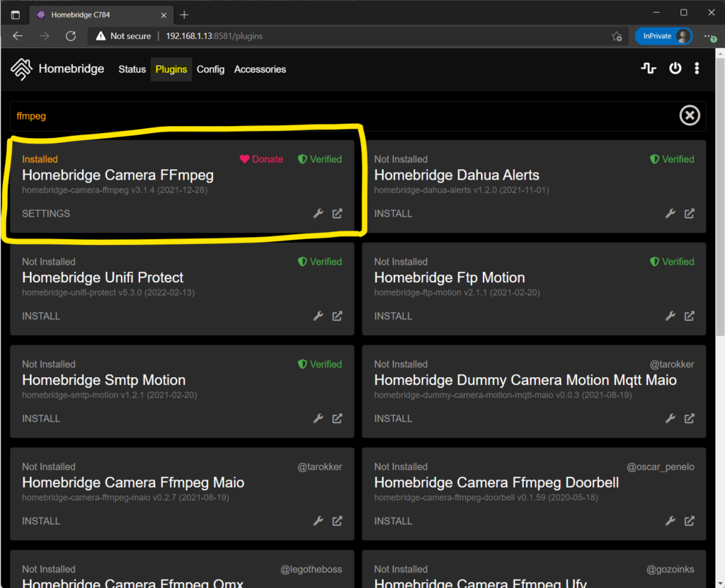Reload the browser page
725x588 pixels.
[71, 36]
